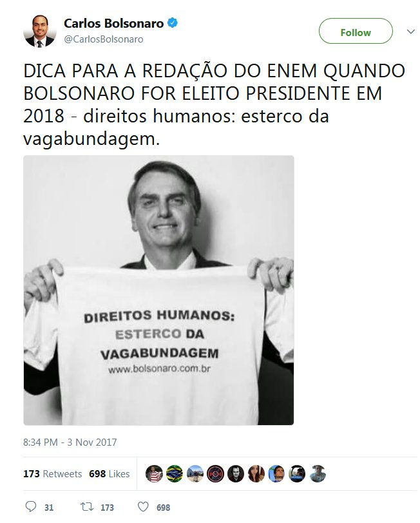Open Carlos Bolsonaro's profile avatar
The height and width of the screenshot is (523, 420).
coord(40,31)
